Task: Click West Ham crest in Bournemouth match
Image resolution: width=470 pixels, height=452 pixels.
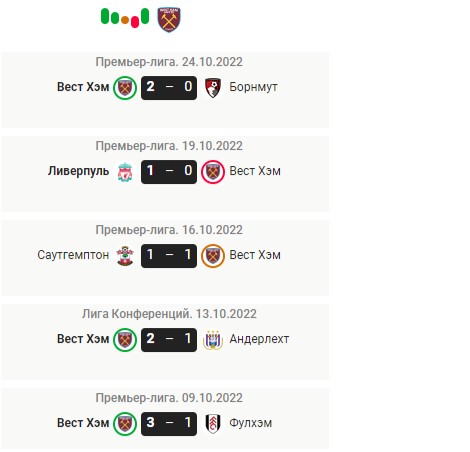Action: pyautogui.click(x=125, y=88)
